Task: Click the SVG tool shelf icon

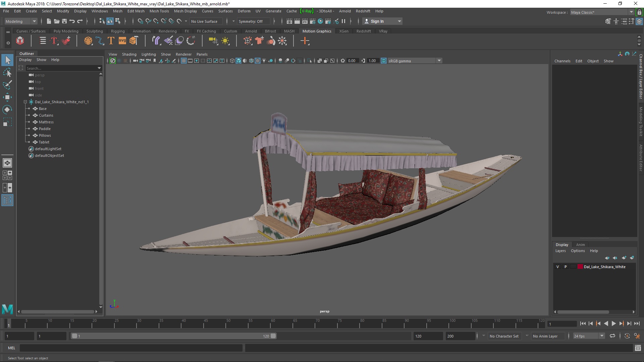Action: coord(122,41)
